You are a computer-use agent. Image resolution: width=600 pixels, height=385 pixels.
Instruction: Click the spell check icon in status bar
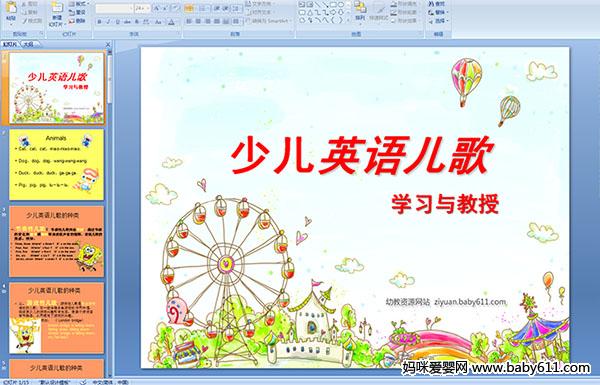tap(83, 382)
